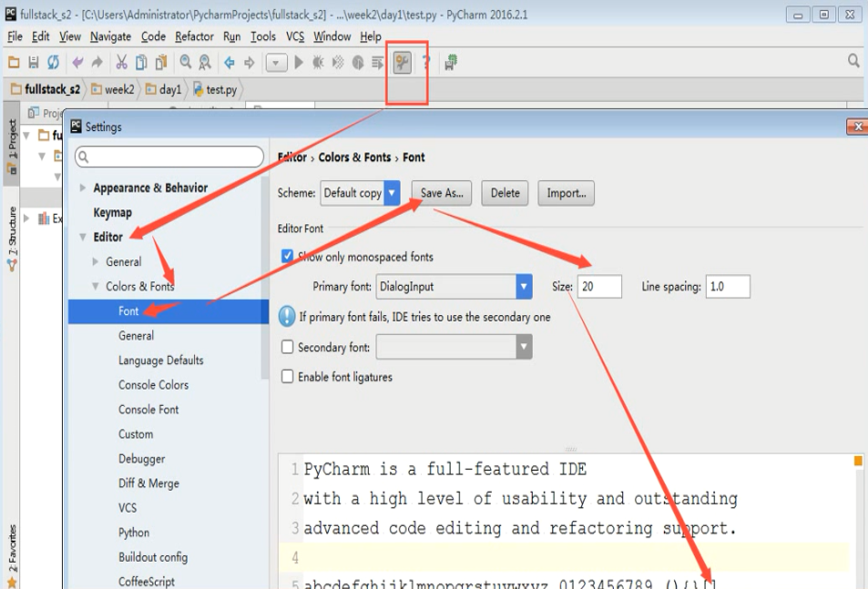Click the Debug bug toolbar icon
The height and width of the screenshot is (589, 868).
point(318,63)
